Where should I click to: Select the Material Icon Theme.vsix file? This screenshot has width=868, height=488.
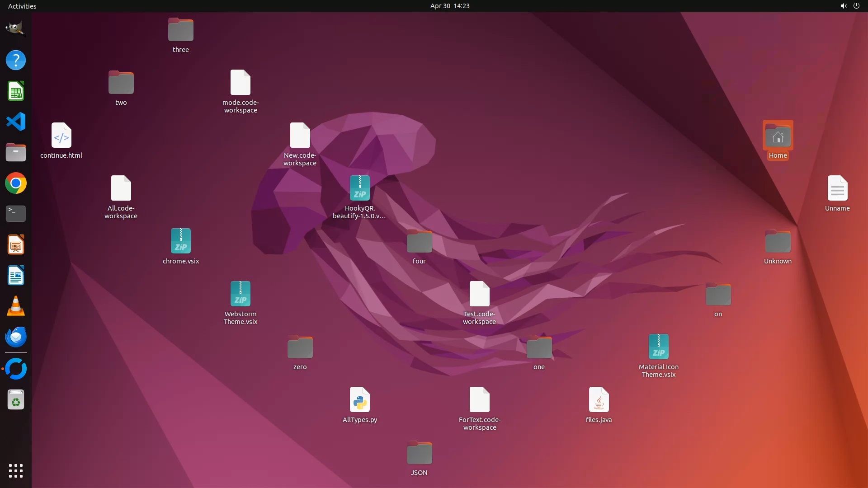658,347
